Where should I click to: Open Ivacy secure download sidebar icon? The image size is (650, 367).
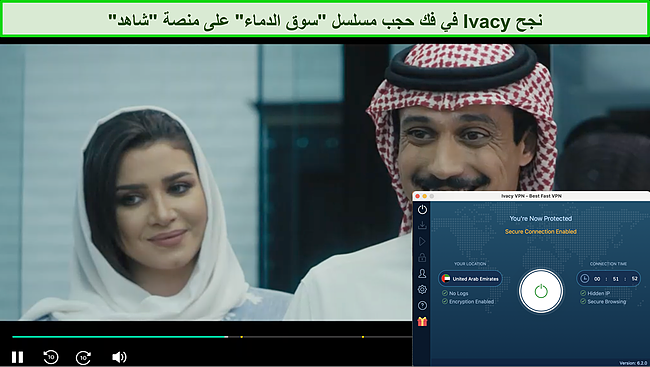(x=422, y=225)
